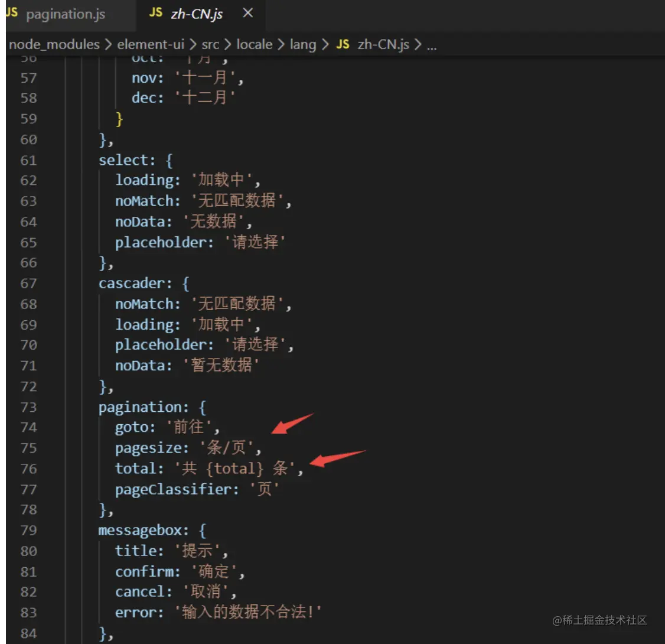Switch to the pagination.js tab
This screenshot has width=665, height=644.
pyautogui.click(x=66, y=14)
